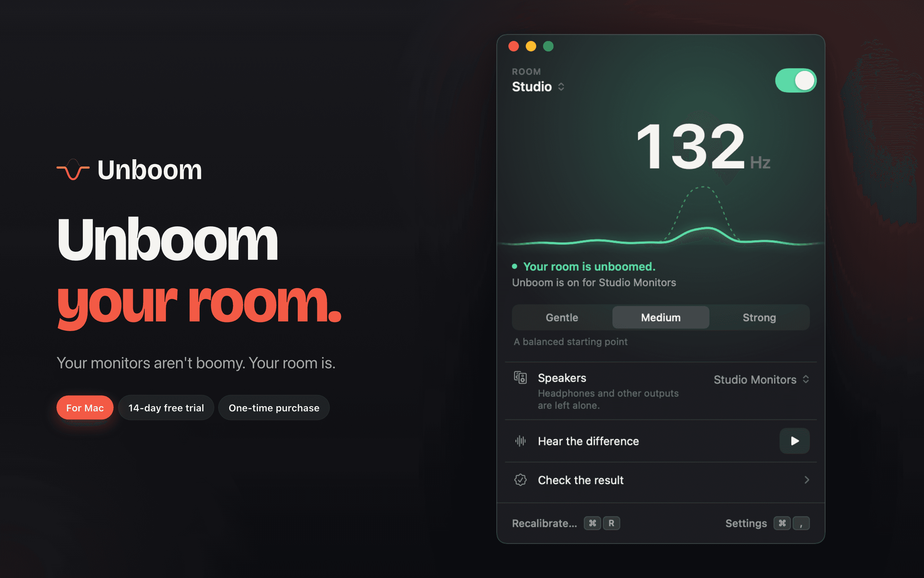Screen dimensions: 924x578
Task: Click the R key badge
Action: click(x=611, y=523)
